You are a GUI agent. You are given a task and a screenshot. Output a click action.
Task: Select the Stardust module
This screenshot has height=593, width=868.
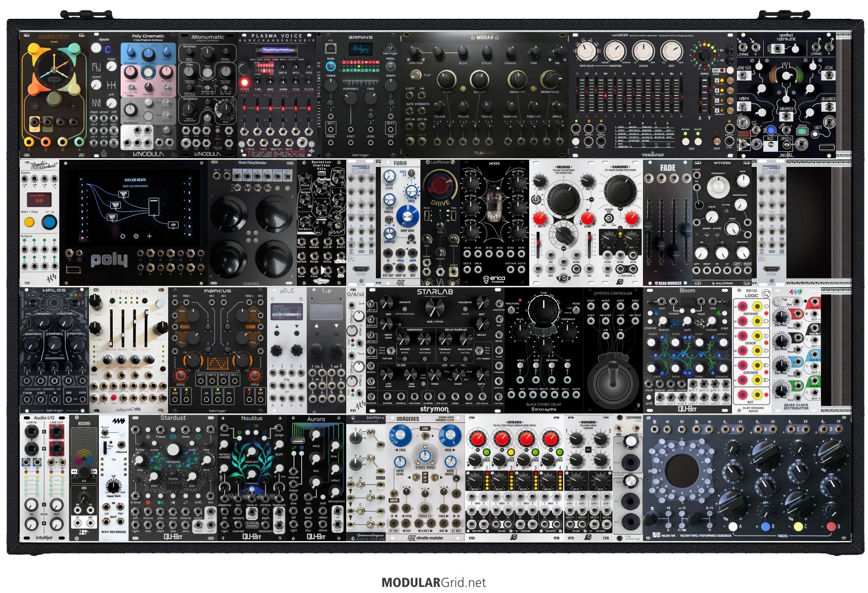(173, 478)
